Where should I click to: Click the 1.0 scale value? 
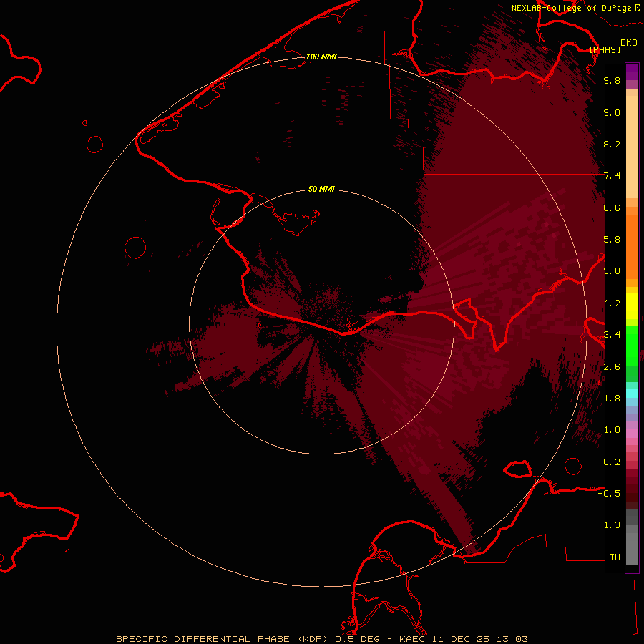(612, 430)
